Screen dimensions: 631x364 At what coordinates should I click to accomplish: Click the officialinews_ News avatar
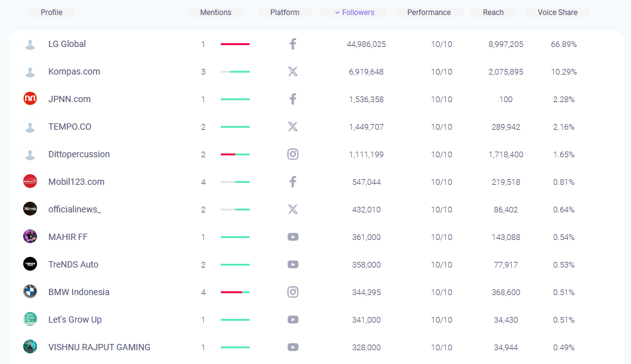[30, 209]
